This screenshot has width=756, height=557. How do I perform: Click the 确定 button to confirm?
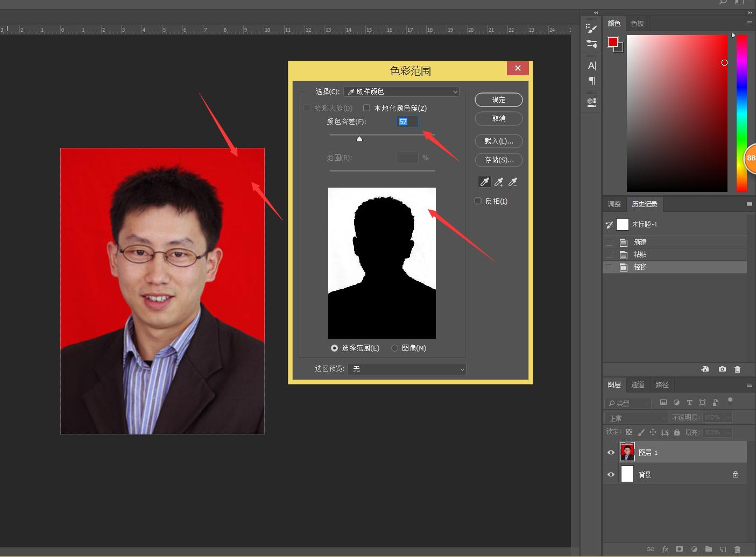499,99
